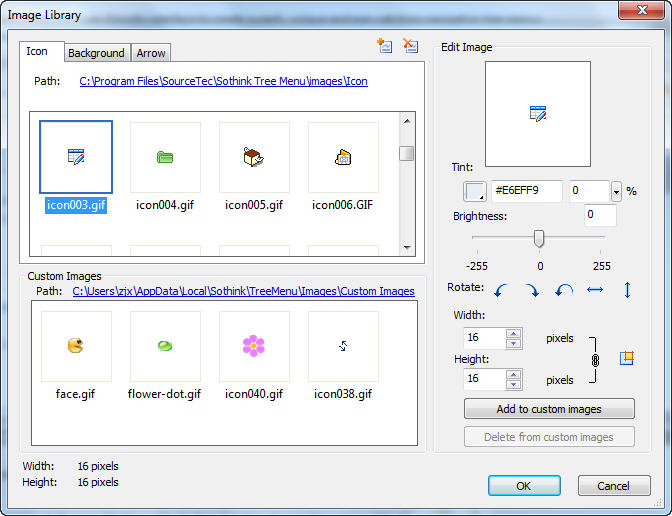Click the icon list scrollbar thumb

[407, 153]
